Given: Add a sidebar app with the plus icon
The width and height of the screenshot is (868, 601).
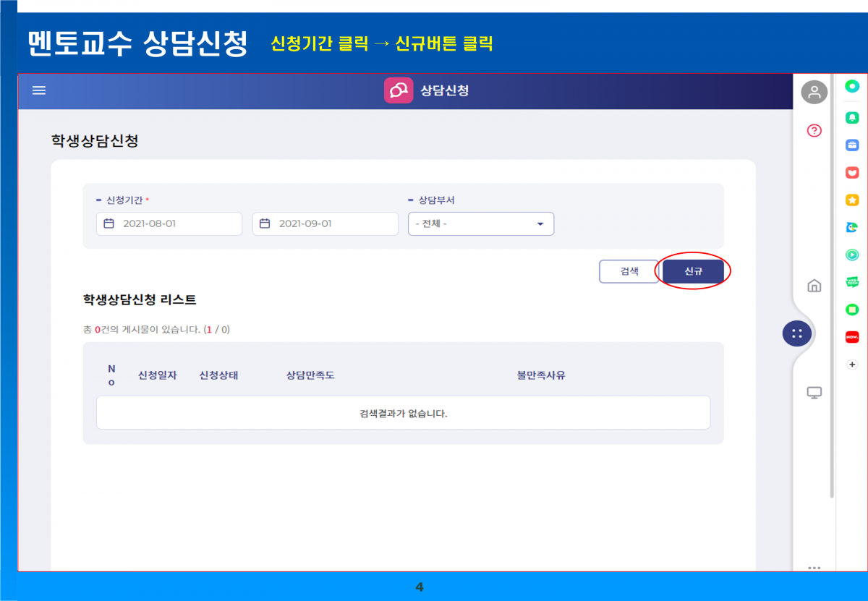Looking at the screenshot, I should [x=852, y=365].
